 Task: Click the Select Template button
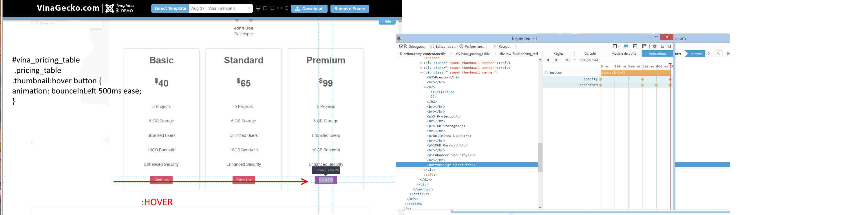[170, 8]
